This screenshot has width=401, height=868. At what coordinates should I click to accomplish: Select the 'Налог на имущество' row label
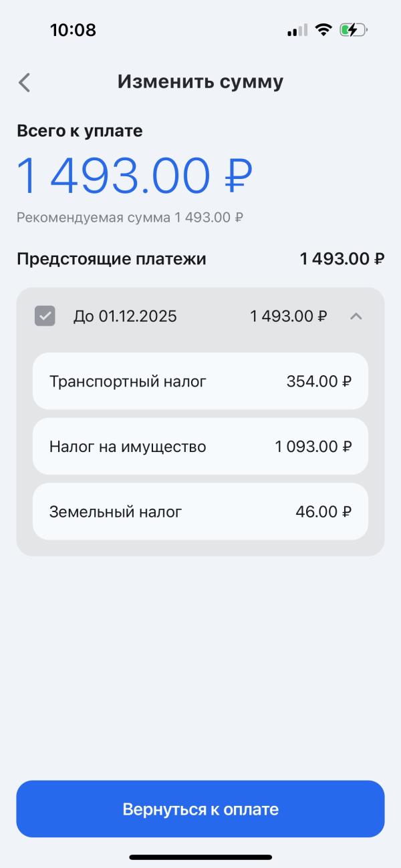point(128,447)
